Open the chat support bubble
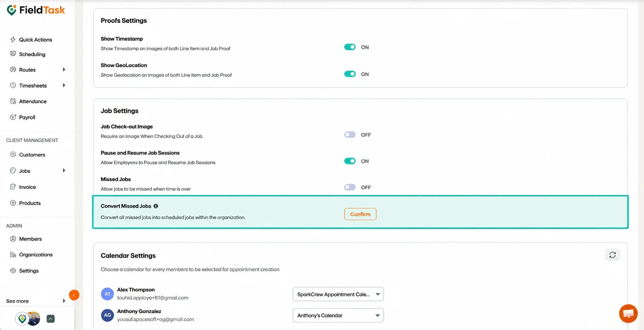Image resolution: width=644 pixels, height=330 pixels. click(628, 313)
